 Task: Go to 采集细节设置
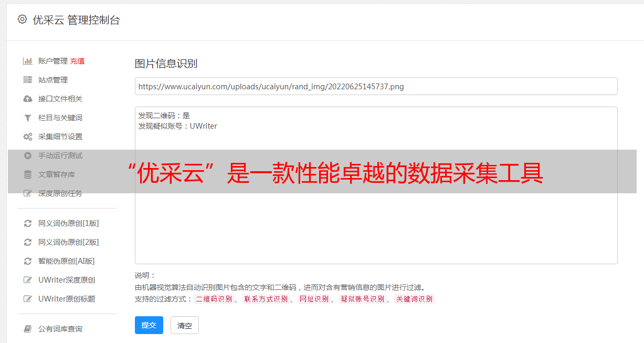click(x=60, y=137)
